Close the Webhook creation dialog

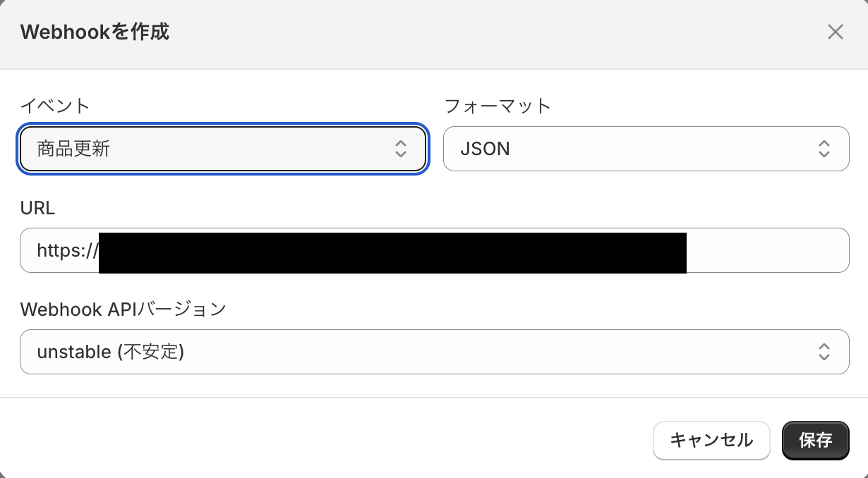click(x=836, y=32)
